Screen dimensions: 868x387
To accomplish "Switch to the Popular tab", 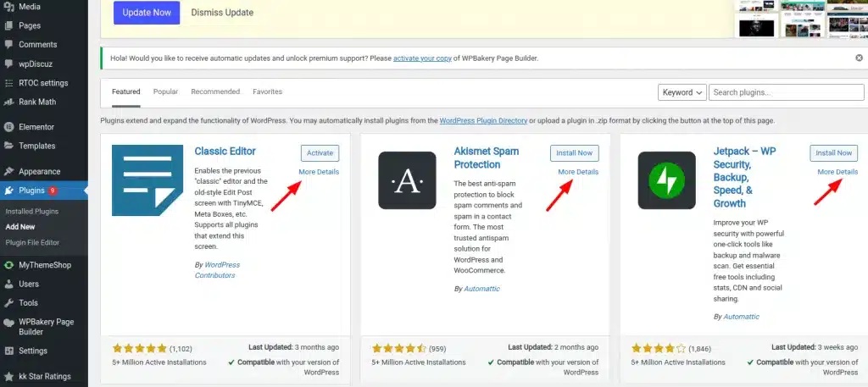I will 165,91.
